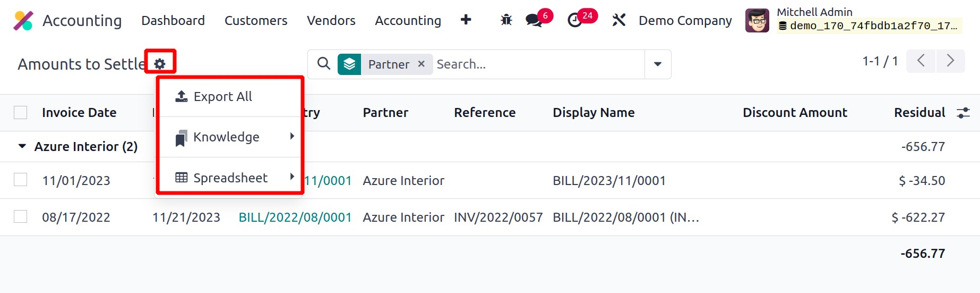Click the Mitchell Admin avatar

757,21
